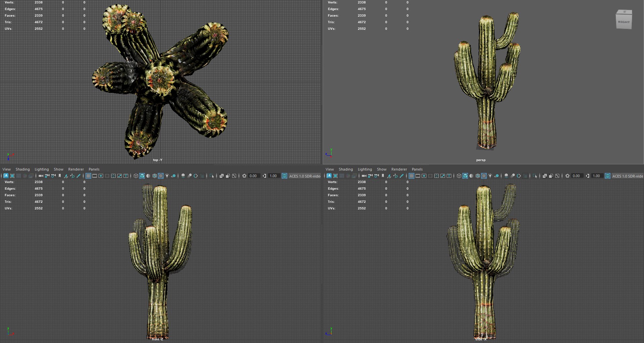This screenshot has width=644, height=343.
Task: Expand Lighting menu in side panel
Action: (365, 169)
